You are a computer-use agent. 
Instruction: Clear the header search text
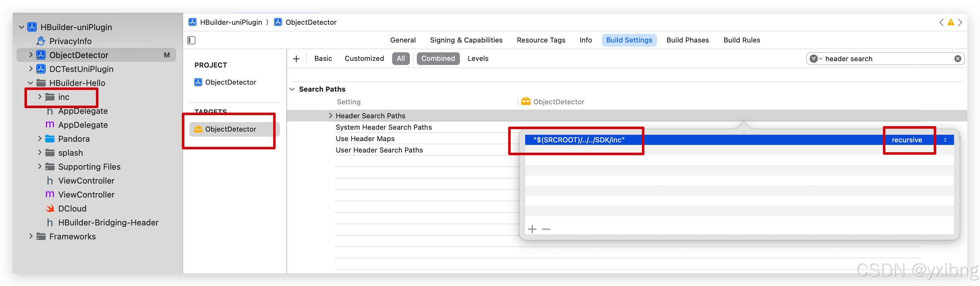tap(958, 59)
